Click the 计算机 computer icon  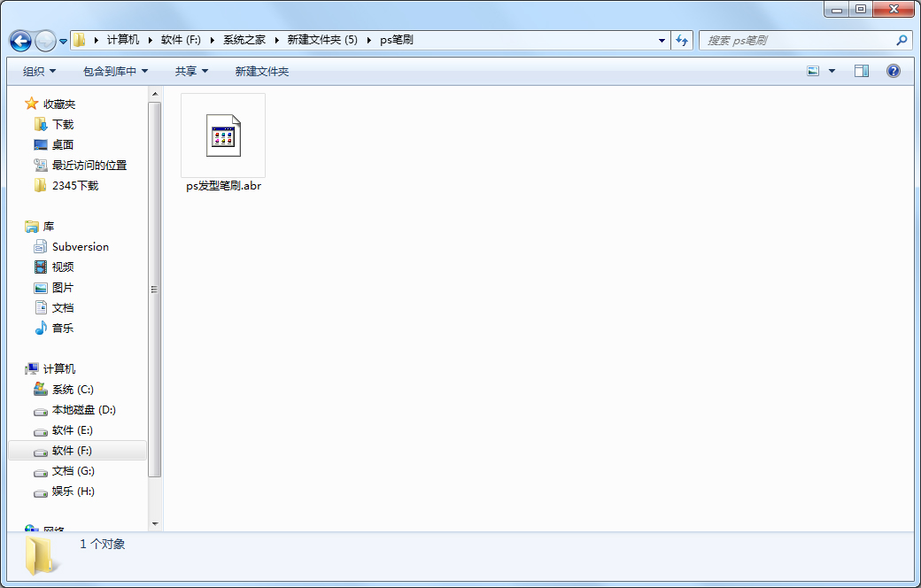[31, 369]
